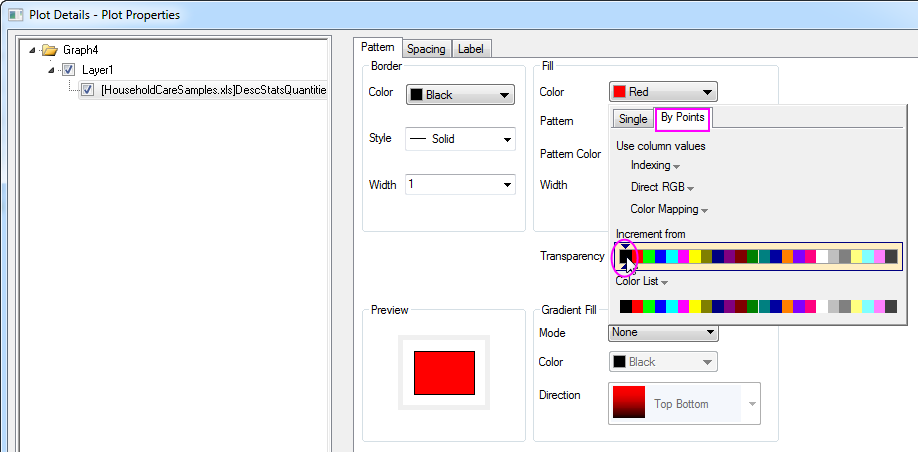Screen dimensions: 918x452
Task: Choose white in the Color List row
Action: pos(822,306)
